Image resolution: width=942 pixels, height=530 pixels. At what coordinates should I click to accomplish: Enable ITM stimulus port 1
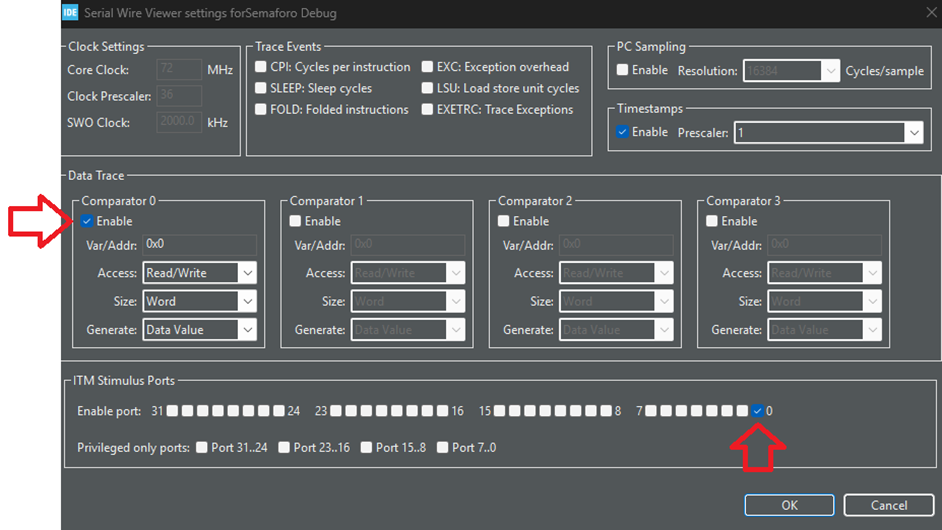(743, 411)
